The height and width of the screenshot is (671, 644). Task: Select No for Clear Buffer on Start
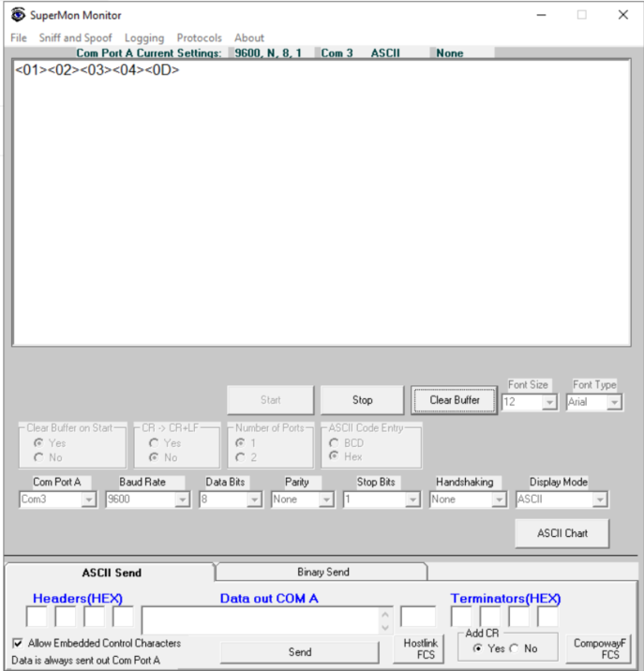39,457
